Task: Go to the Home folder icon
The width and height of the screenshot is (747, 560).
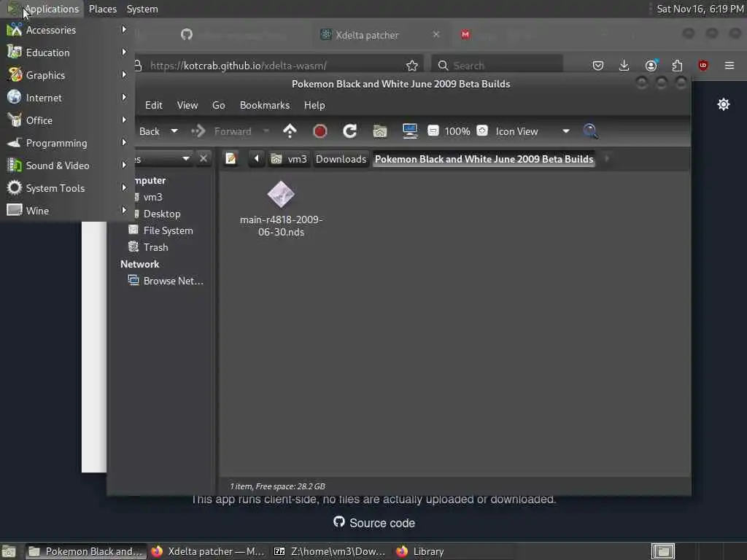Action: [x=379, y=131]
